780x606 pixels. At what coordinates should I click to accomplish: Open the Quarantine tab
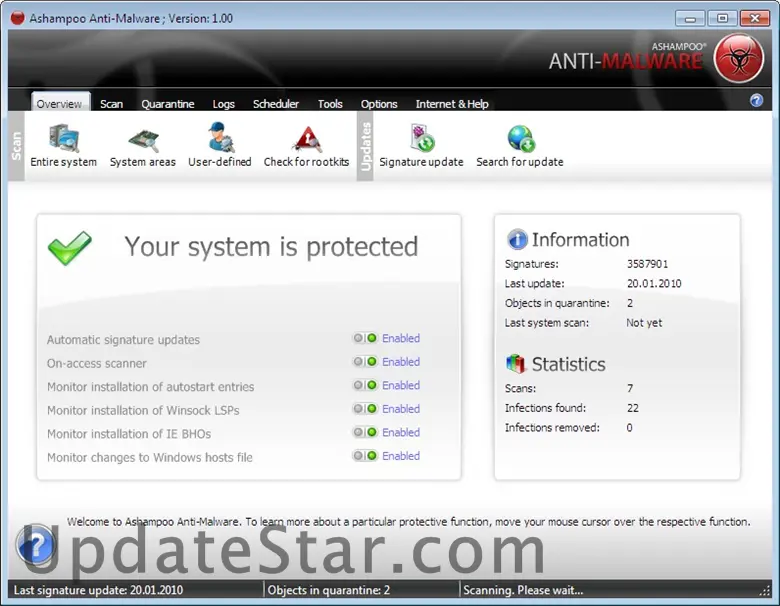pos(168,103)
